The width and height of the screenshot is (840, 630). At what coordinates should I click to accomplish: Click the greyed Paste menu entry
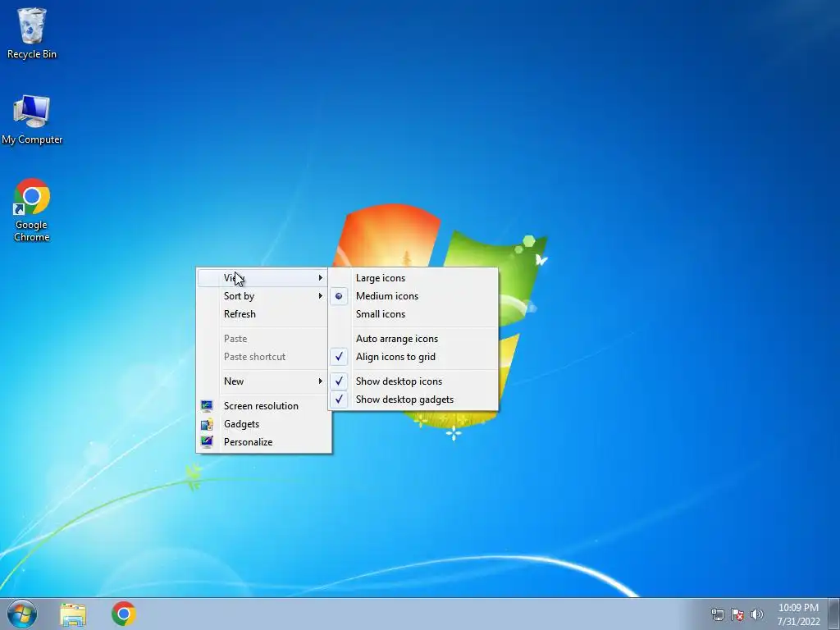pos(263,339)
